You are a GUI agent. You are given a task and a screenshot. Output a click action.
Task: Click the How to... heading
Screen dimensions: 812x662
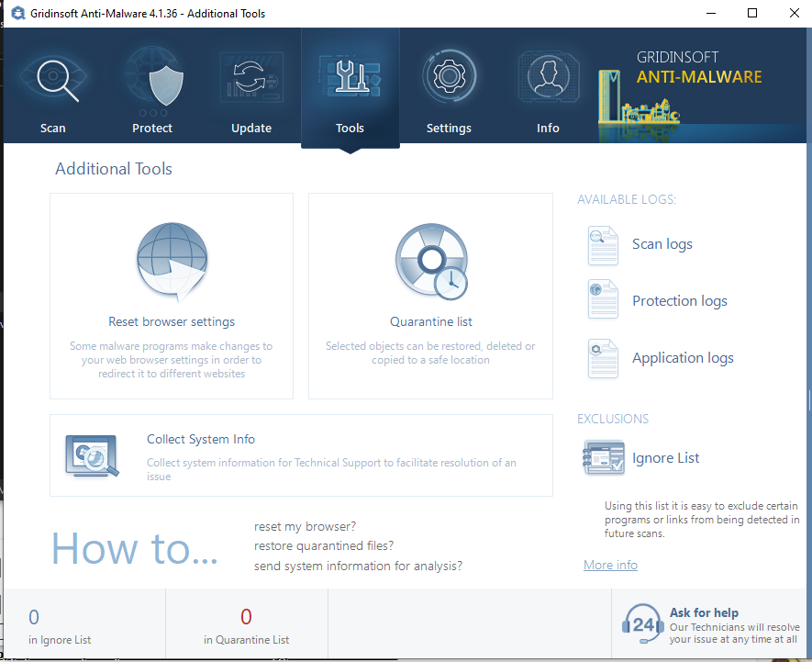[x=134, y=548]
